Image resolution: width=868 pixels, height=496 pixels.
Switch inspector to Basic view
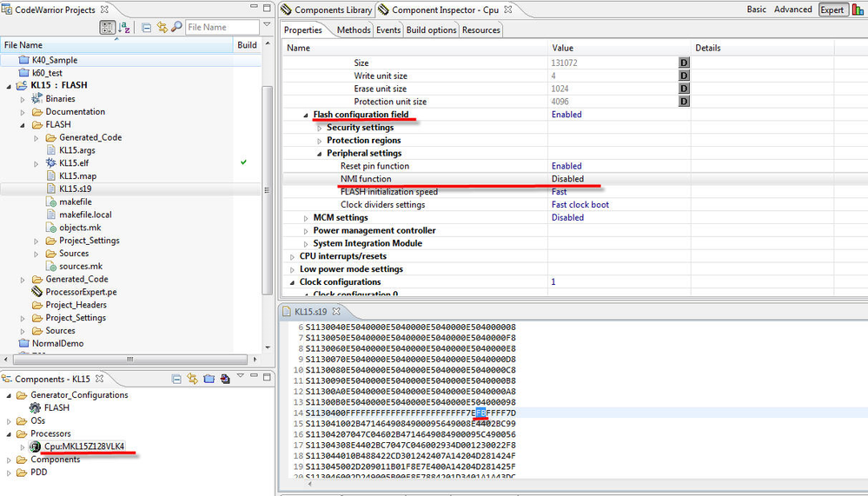756,10
